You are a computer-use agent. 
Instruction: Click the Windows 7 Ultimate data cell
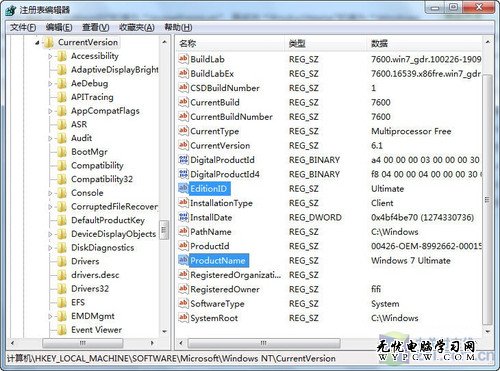(x=411, y=260)
